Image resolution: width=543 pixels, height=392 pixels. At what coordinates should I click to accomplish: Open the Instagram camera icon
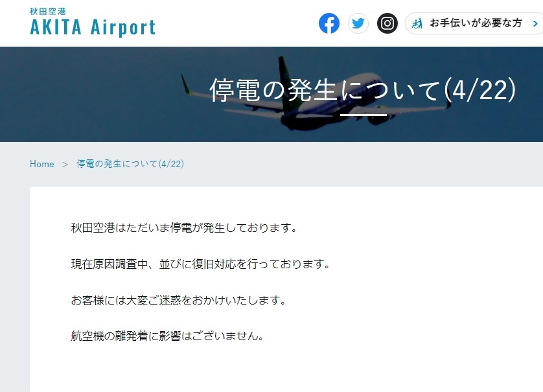(x=387, y=23)
